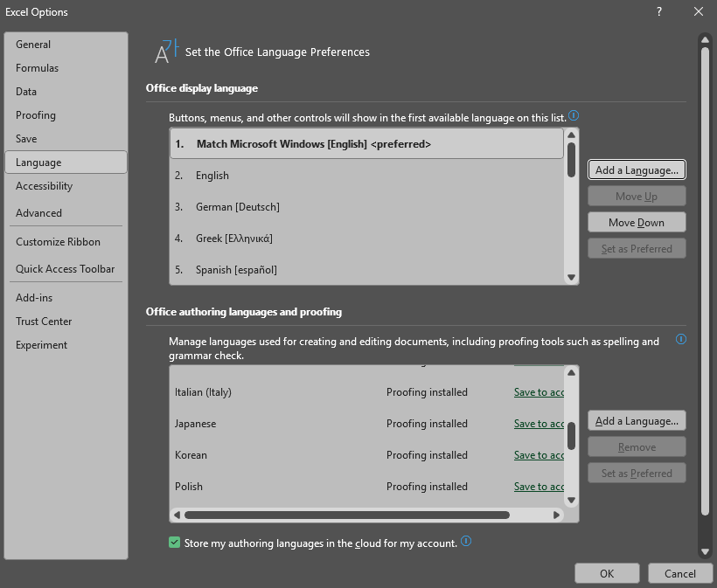Click the info icon beside authoring languages description

pos(681,339)
